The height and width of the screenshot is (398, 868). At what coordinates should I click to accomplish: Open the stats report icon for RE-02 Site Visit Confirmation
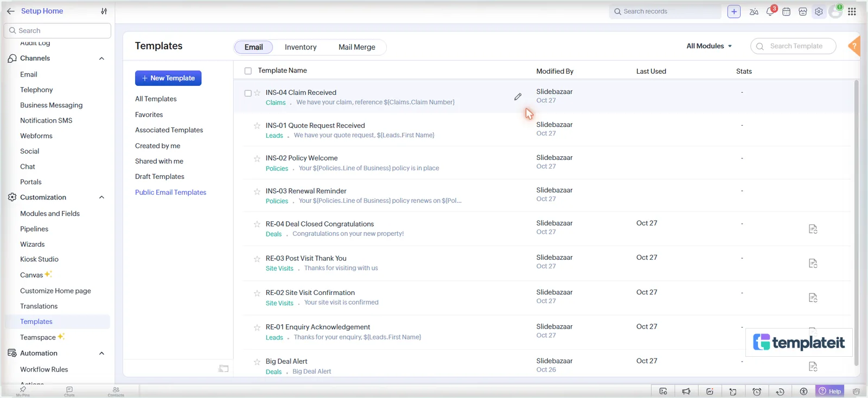[x=813, y=298]
